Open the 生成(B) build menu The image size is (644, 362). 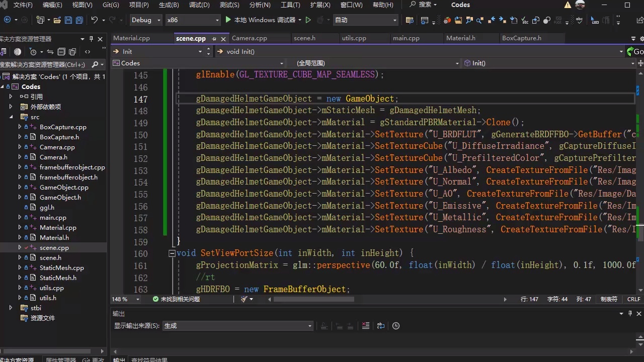point(169,5)
